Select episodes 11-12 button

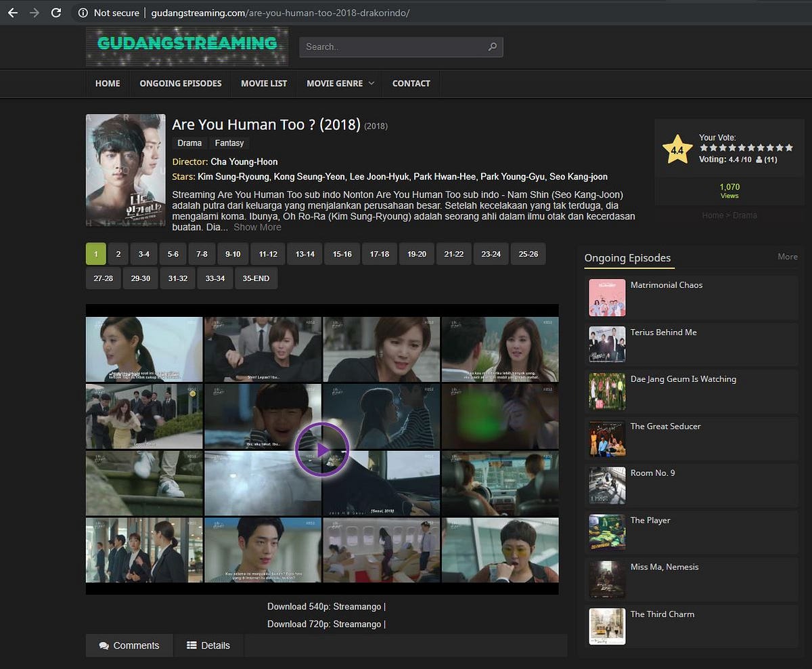click(268, 254)
